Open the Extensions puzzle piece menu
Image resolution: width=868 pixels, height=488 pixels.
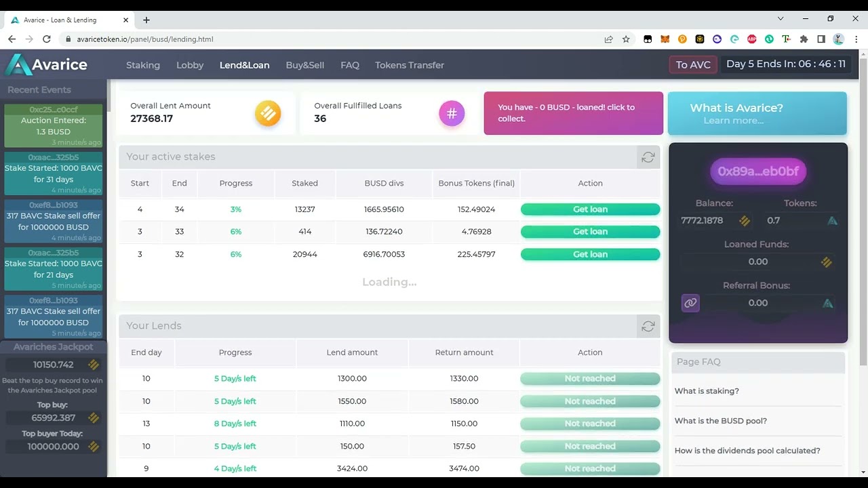point(804,39)
